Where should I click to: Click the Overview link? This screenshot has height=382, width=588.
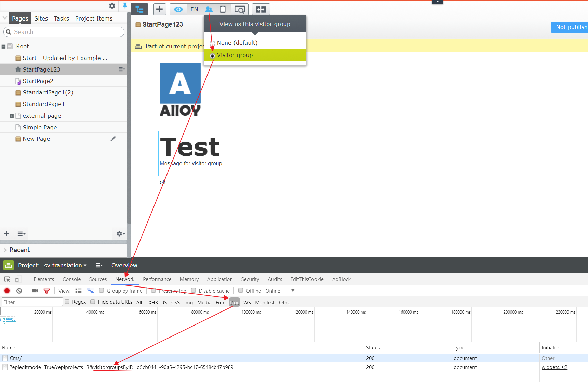point(124,265)
